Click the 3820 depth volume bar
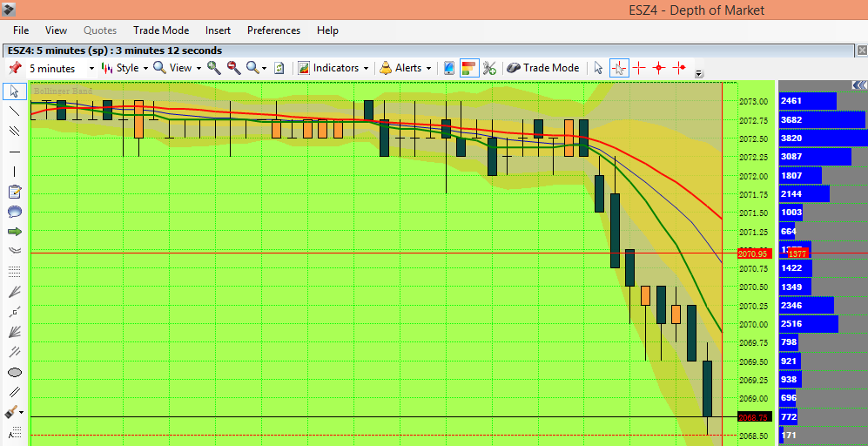 click(x=823, y=139)
